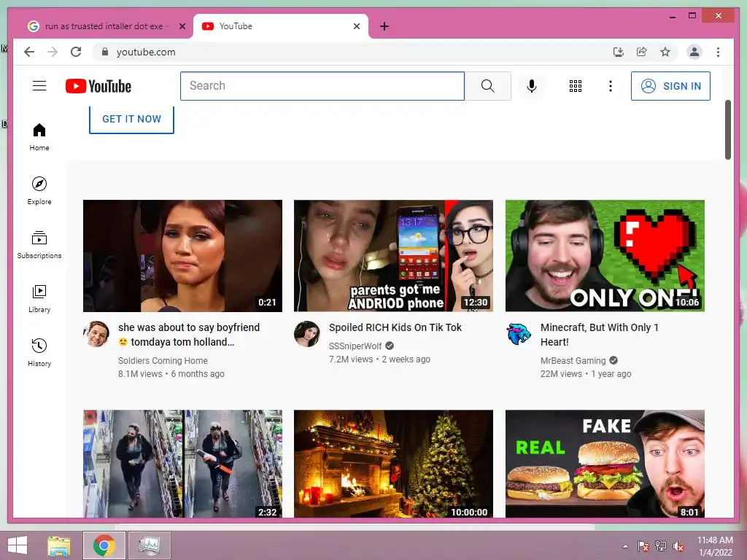Start voice search with microphone icon

(x=532, y=86)
